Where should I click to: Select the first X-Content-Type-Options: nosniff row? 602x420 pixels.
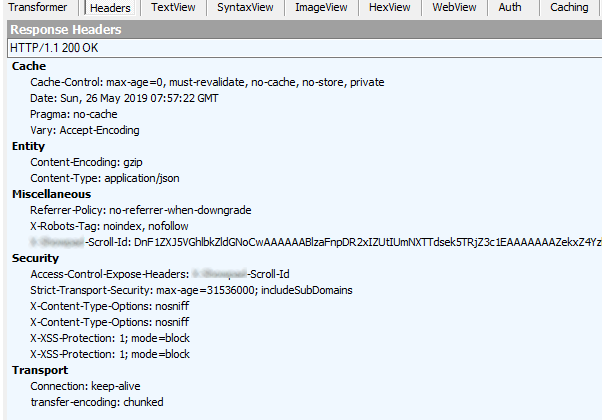[x=109, y=306]
